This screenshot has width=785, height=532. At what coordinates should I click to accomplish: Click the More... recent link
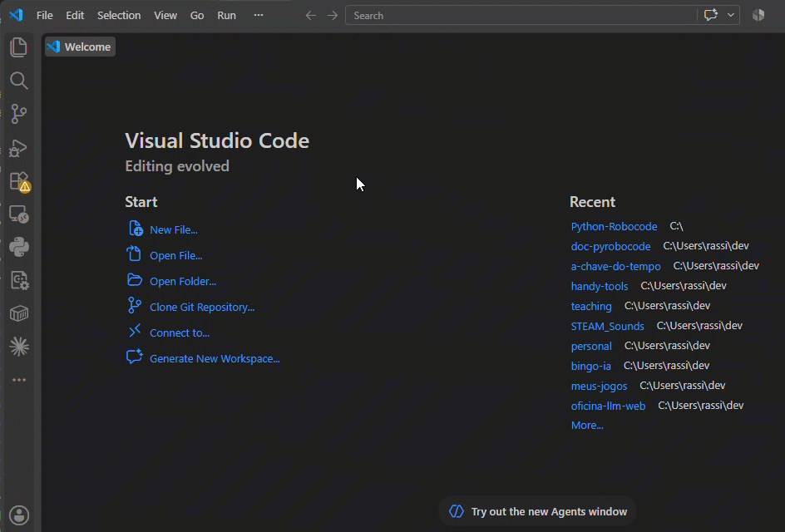(x=587, y=425)
